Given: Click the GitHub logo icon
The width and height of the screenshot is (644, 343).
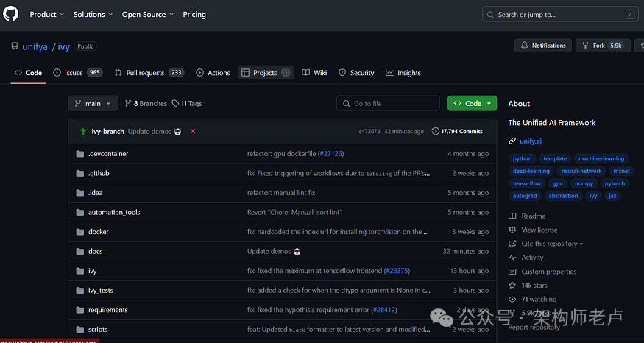Looking at the screenshot, I should pyautogui.click(x=11, y=14).
